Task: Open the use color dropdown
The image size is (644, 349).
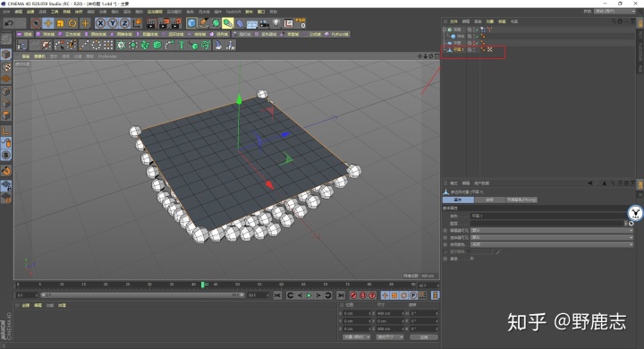Action: [552, 244]
